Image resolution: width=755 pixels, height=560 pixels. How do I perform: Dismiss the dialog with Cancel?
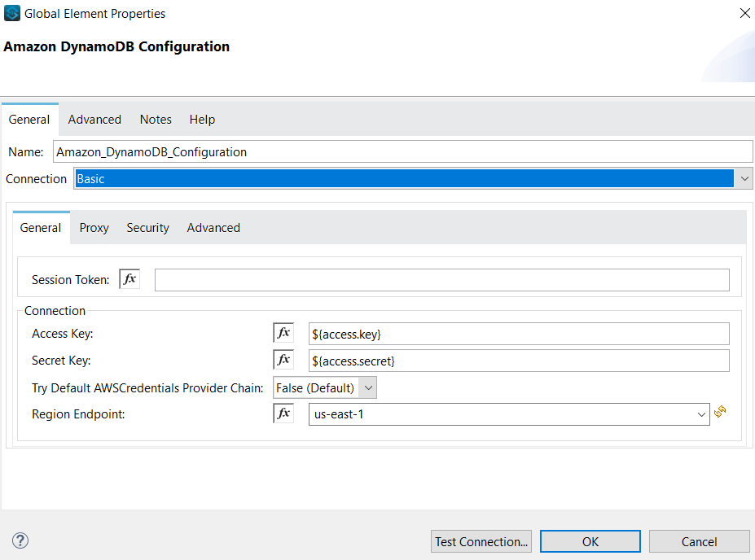(x=699, y=540)
